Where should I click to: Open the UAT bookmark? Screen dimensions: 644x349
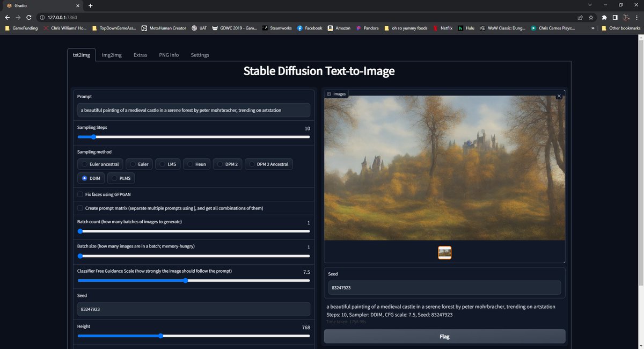click(x=199, y=28)
